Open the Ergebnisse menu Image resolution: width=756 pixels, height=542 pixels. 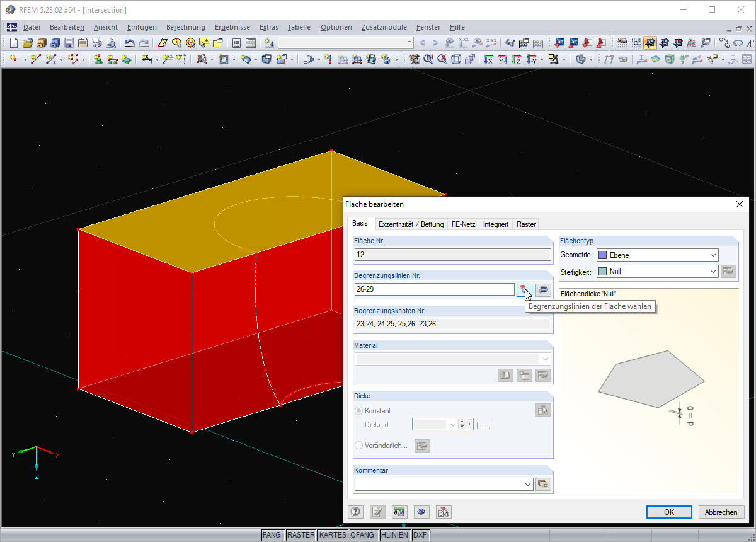tap(232, 27)
